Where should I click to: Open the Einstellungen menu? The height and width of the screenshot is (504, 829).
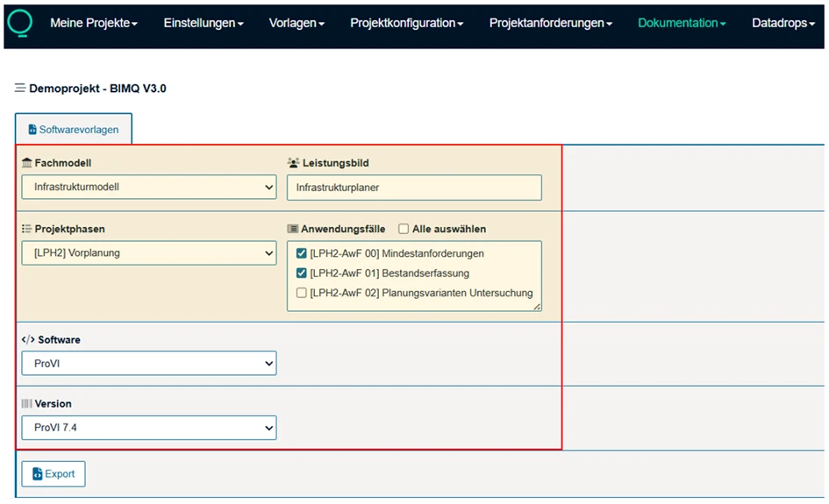[x=203, y=24]
